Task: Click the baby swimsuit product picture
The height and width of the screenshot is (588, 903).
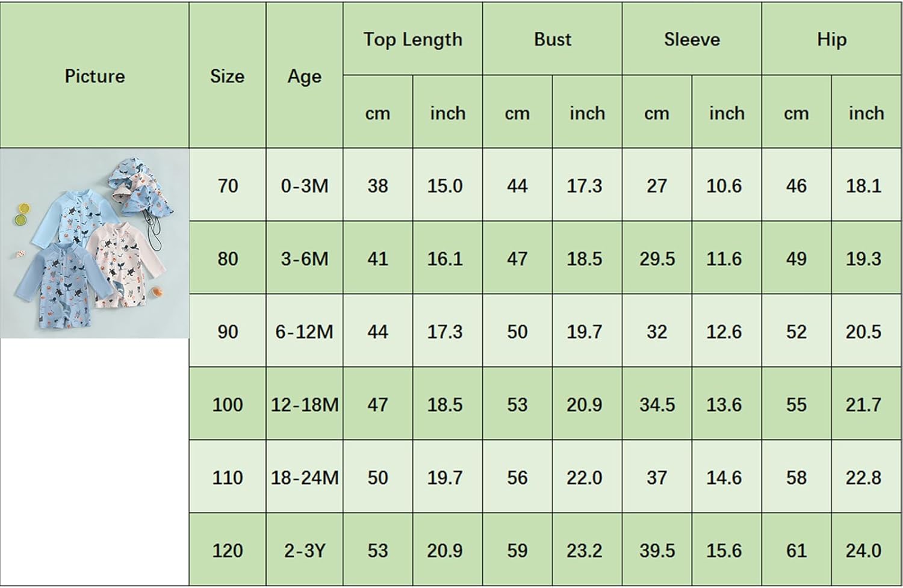Action: coord(95,243)
